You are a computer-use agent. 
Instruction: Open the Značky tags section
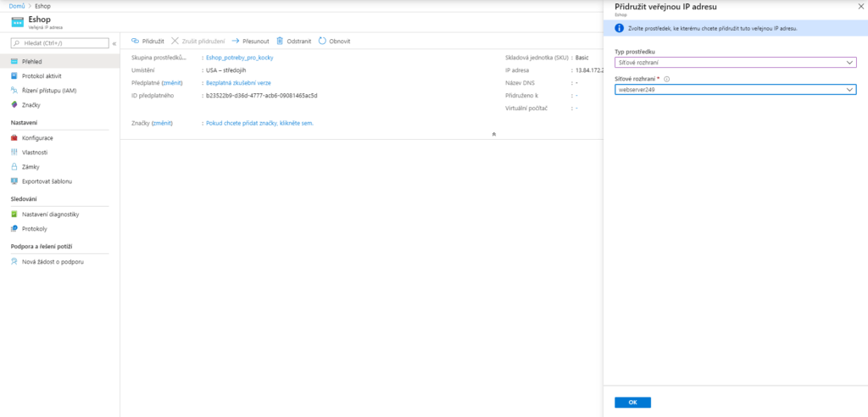31,104
